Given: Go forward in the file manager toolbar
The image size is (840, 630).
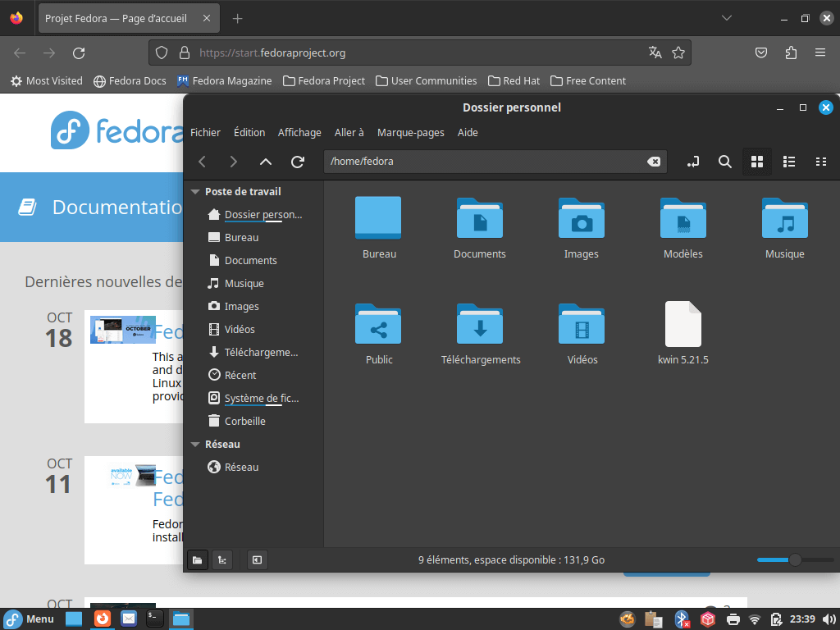Looking at the screenshot, I should click(x=233, y=162).
